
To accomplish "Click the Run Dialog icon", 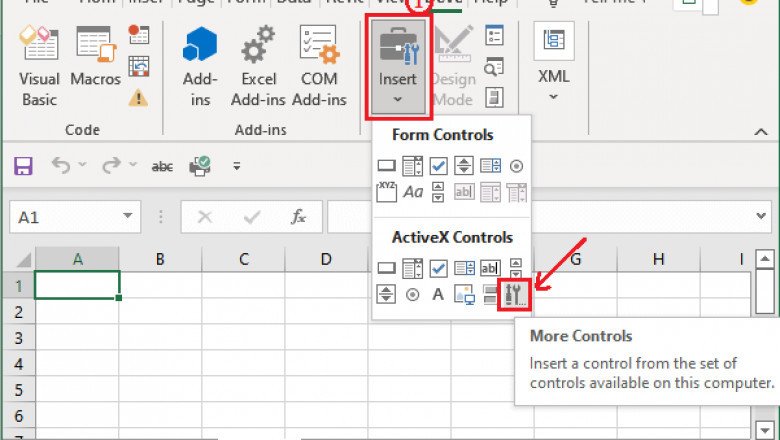I will (494, 97).
